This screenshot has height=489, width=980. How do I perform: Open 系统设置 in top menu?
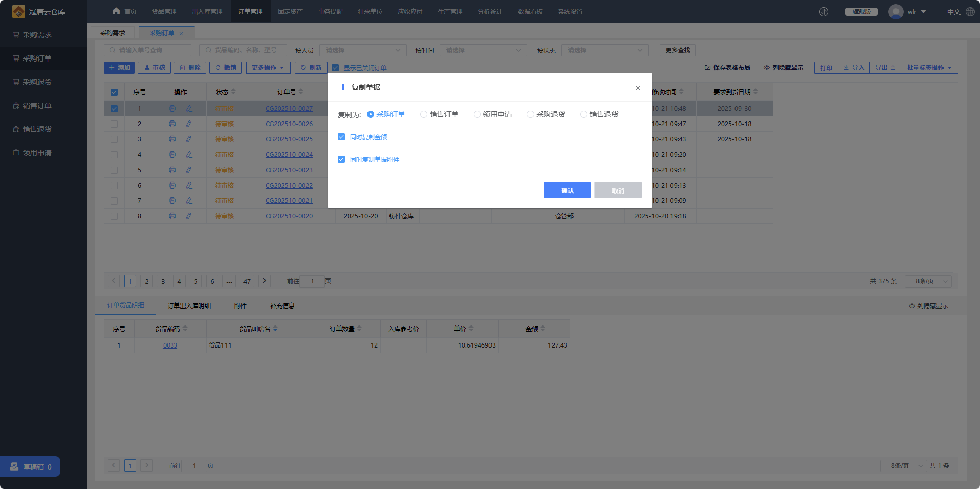click(570, 12)
